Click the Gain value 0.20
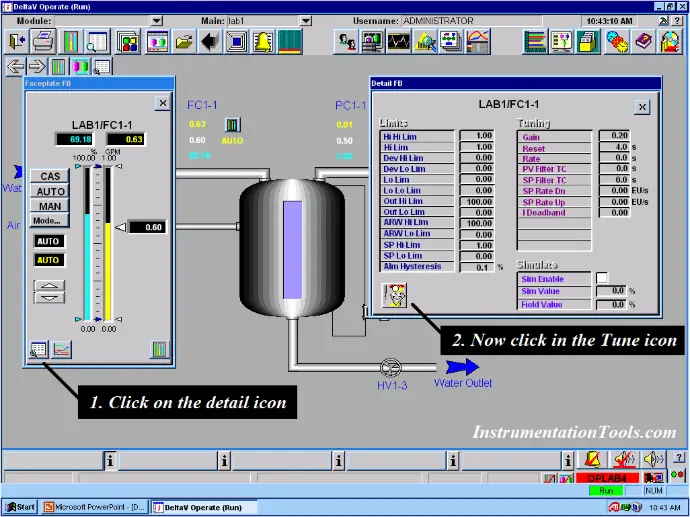This screenshot has width=690, height=517. click(x=613, y=136)
